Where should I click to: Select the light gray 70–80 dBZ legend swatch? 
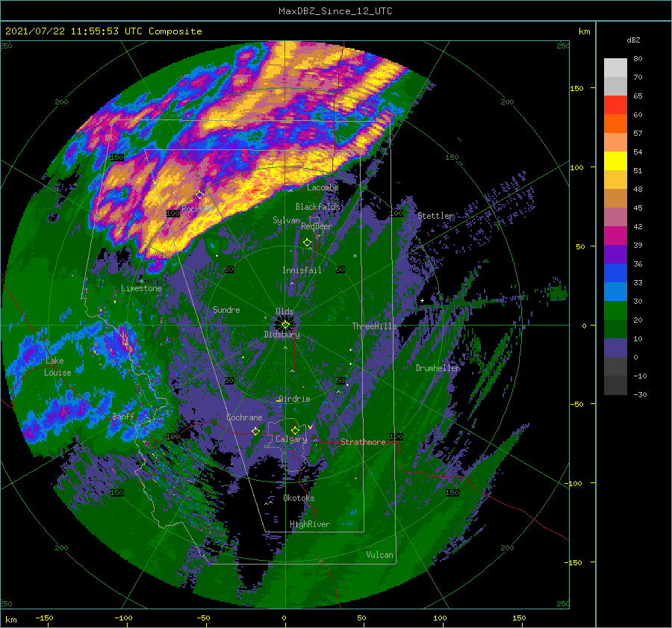tap(615, 68)
